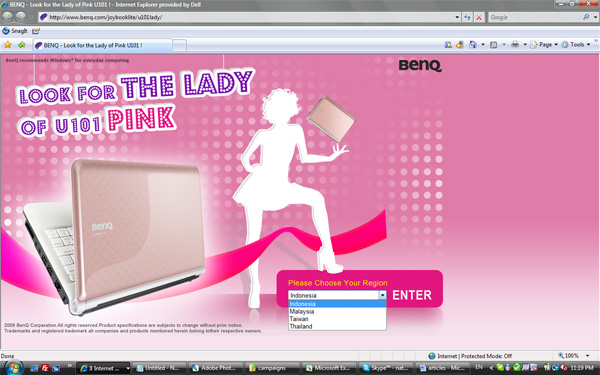This screenshot has height=375, width=600.
Task: Click the Home page icon
Action: click(x=473, y=45)
